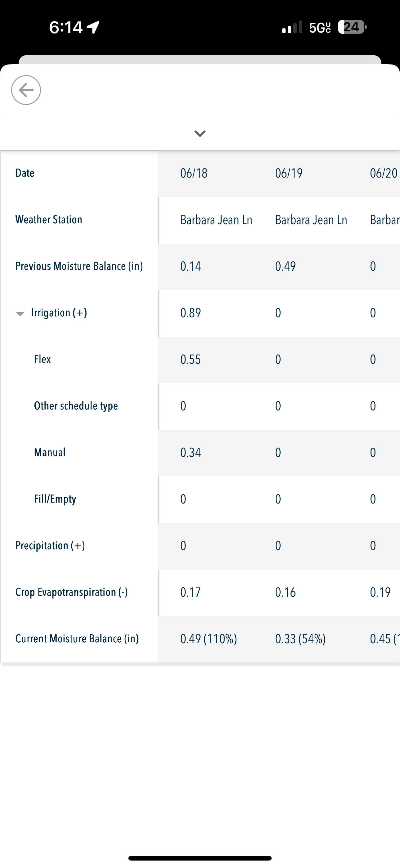Tap the 0.89 irrigation value for 06/18
This screenshot has width=400, height=868.
tap(191, 313)
